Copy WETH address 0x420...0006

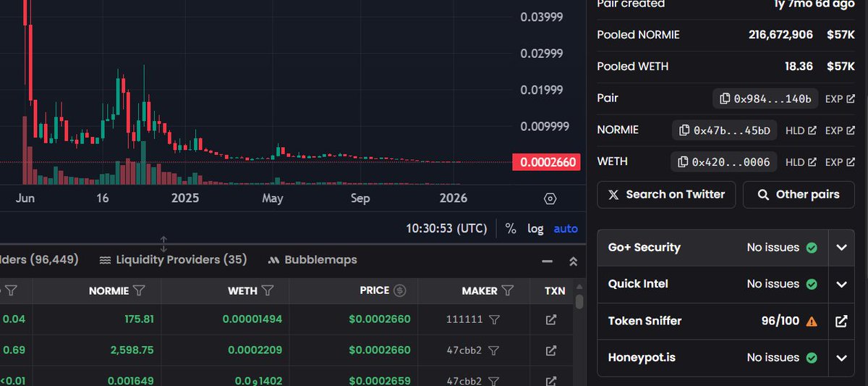(724, 162)
